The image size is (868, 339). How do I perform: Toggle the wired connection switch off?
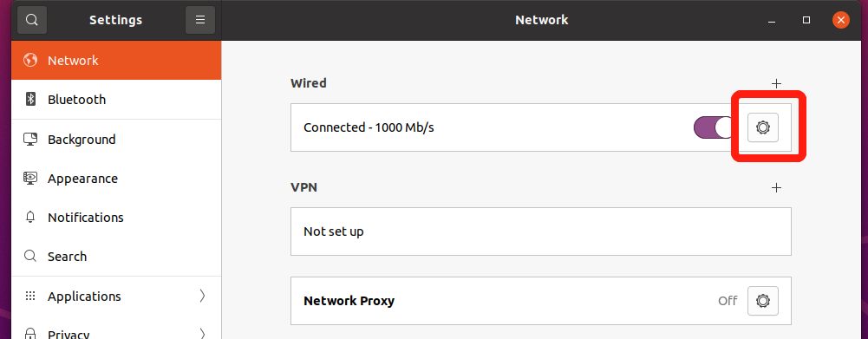pyautogui.click(x=716, y=127)
